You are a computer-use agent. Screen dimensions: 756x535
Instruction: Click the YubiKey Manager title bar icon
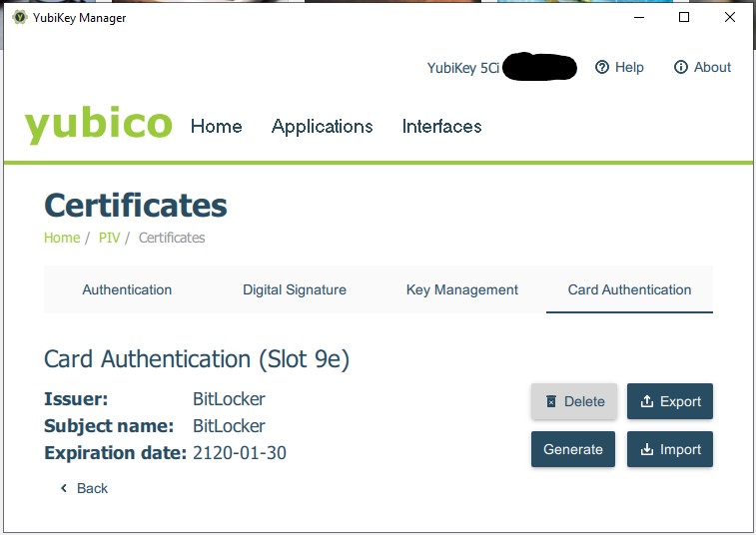pyautogui.click(x=20, y=17)
